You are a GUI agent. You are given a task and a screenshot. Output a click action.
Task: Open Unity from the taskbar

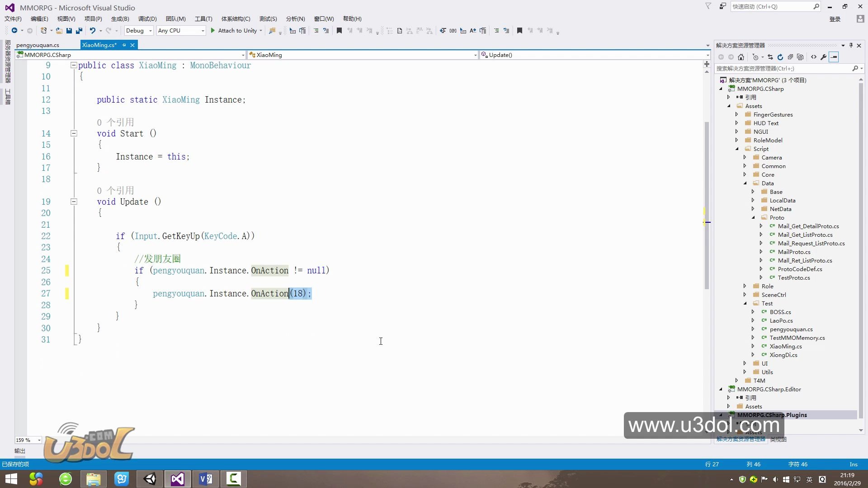(x=150, y=479)
